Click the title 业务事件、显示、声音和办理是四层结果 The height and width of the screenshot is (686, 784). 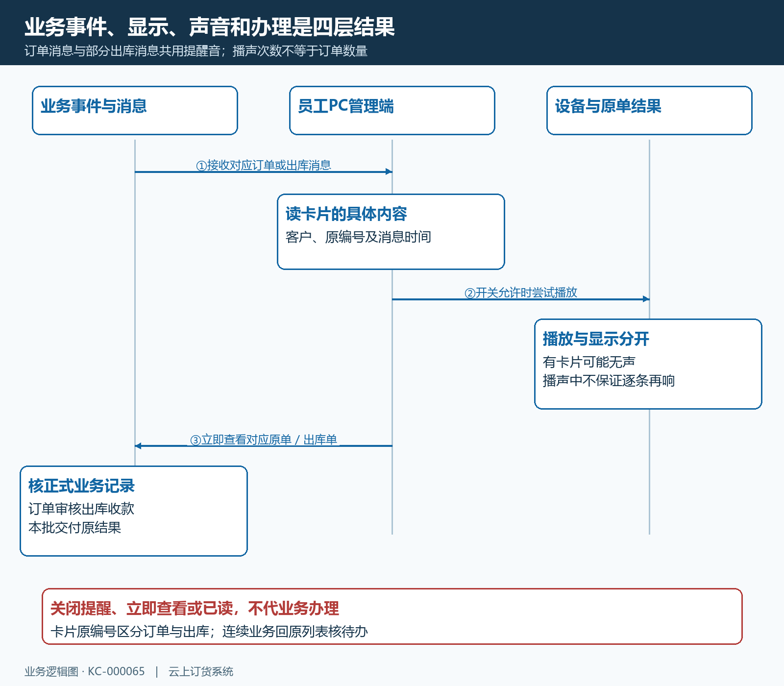pyautogui.click(x=210, y=27)
